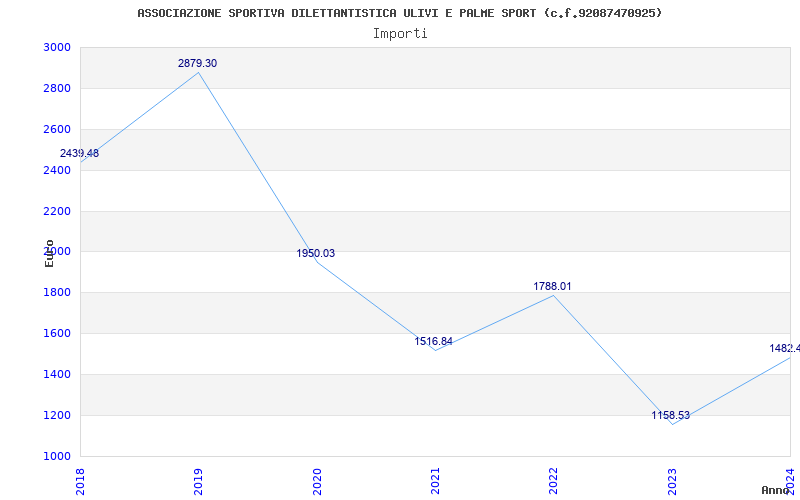Click the 2018 x-axis year label
Screen dimensions: 800x500
(x=80, y=482)
